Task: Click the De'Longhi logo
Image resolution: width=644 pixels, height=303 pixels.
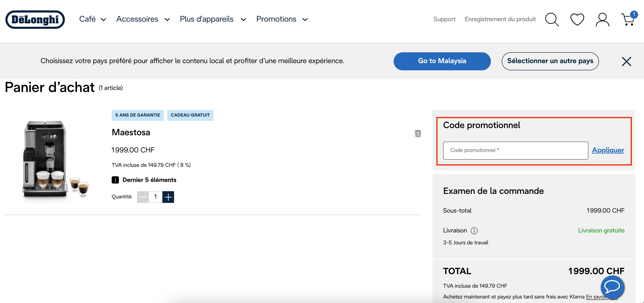Action: coord(35,20)
